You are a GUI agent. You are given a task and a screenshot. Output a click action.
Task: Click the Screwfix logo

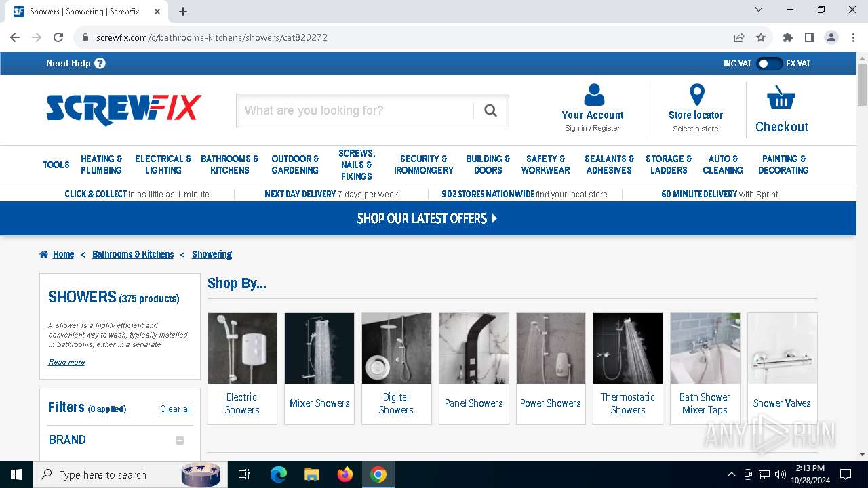click(x=123, y=110)
